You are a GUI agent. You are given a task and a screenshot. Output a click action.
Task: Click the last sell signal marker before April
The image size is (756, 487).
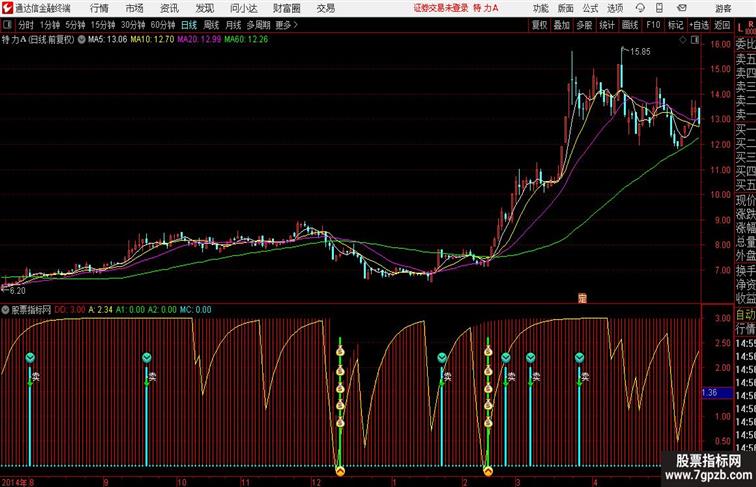580,358
